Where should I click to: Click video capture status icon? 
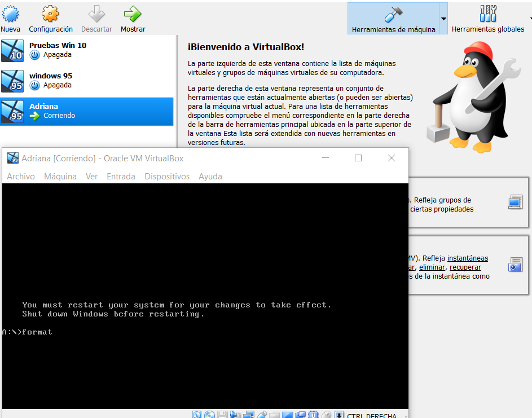click(x=300, y=414)
